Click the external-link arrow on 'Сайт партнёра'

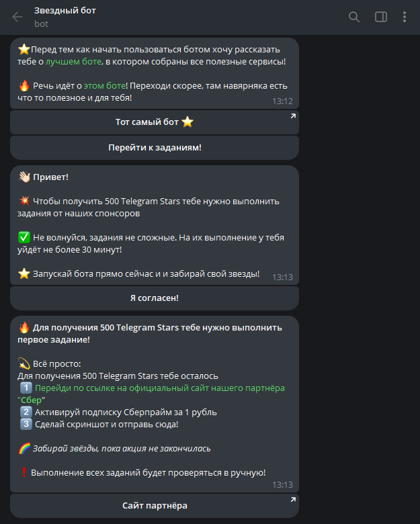(292, 500)
